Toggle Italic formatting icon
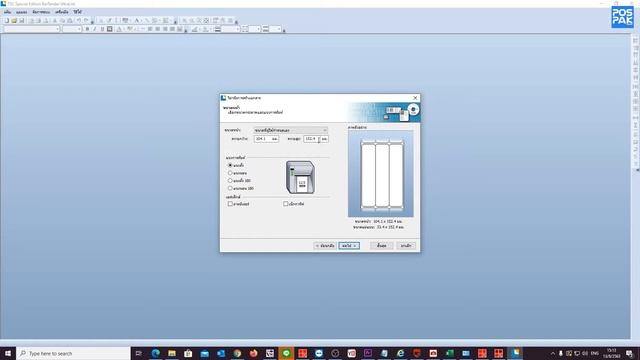This screenshot has height=360, width=640. pos(94,29)
